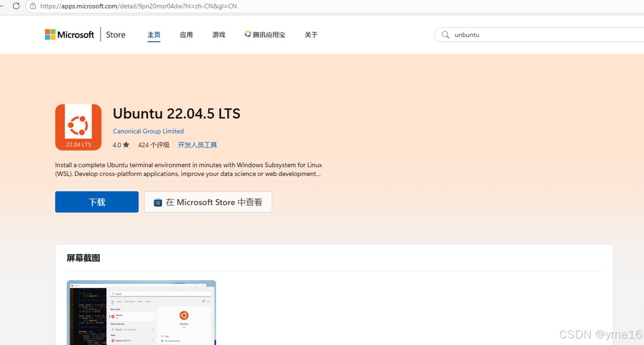Click 在 Microsoft Store 中查看 button
The image size is (644, 345).
pos(208,202)
